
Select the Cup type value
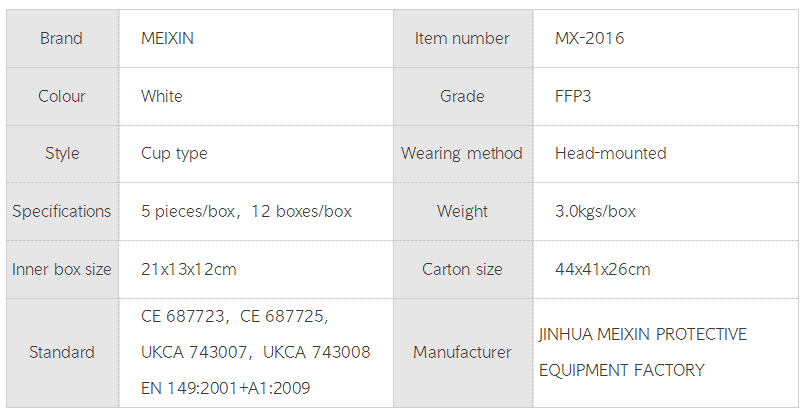point(174,154)
